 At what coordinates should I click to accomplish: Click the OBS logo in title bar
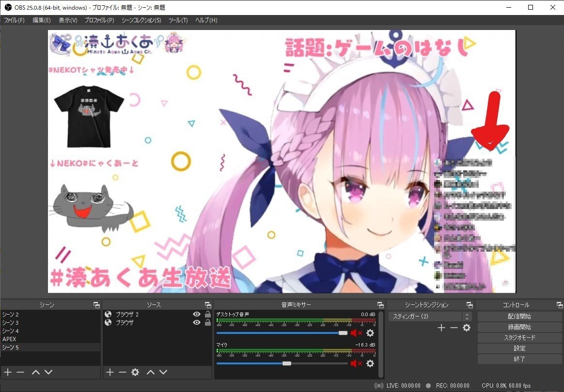[x=8, y=7]
